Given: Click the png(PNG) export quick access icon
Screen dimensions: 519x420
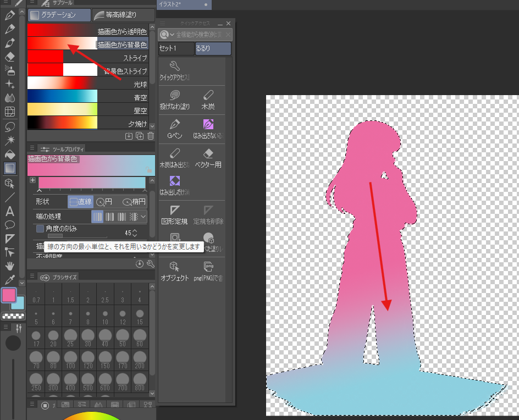Looking at the screenshot, I should [208, 272].
